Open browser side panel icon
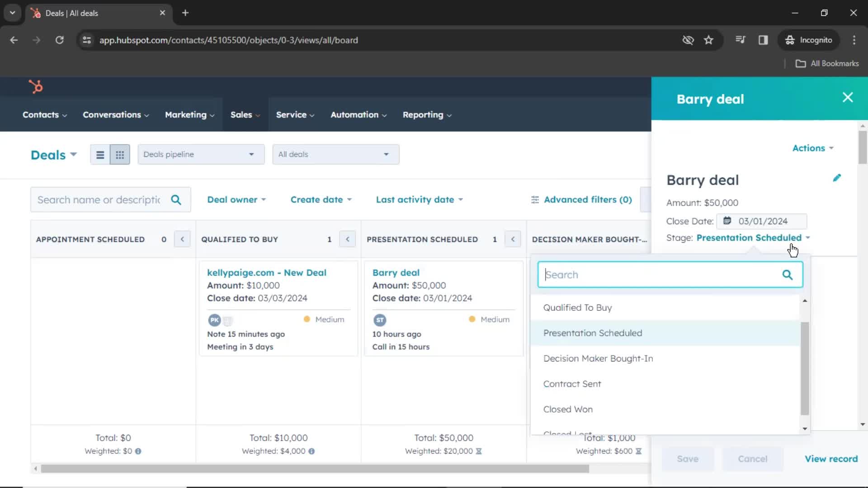868x488 pixels. click(763, 40)
